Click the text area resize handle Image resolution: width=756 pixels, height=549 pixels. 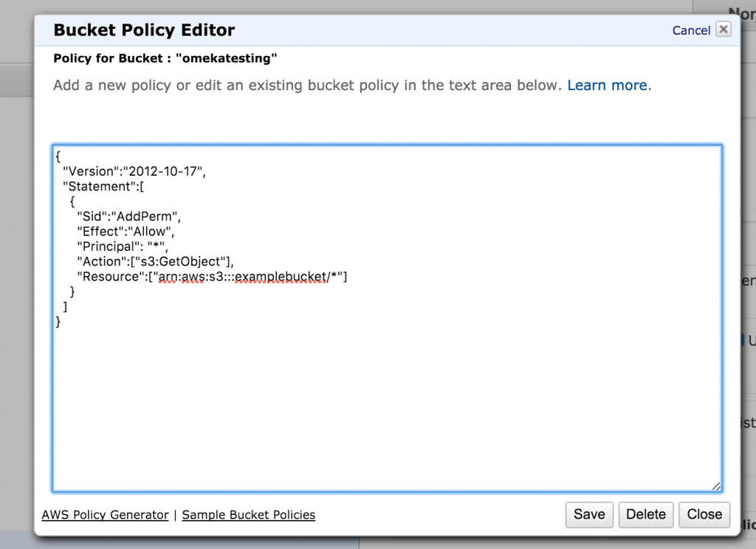(716, 486)
